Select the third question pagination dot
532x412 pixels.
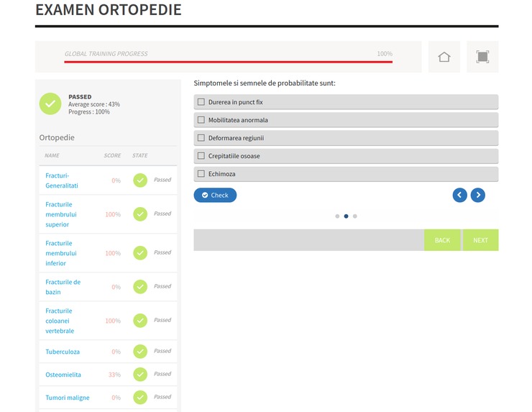tap(355, 216)
